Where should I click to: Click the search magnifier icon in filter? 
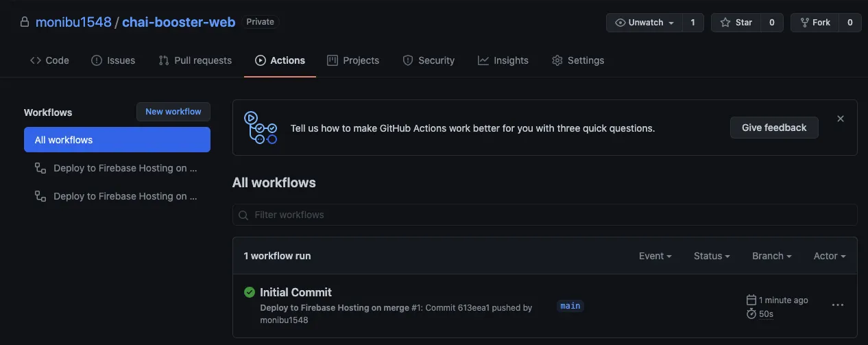[243, 215]
